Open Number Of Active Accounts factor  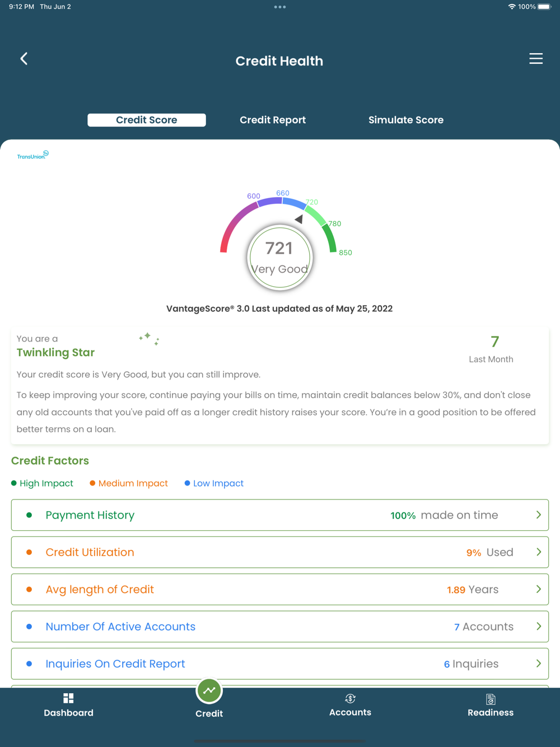pos(280,627)
